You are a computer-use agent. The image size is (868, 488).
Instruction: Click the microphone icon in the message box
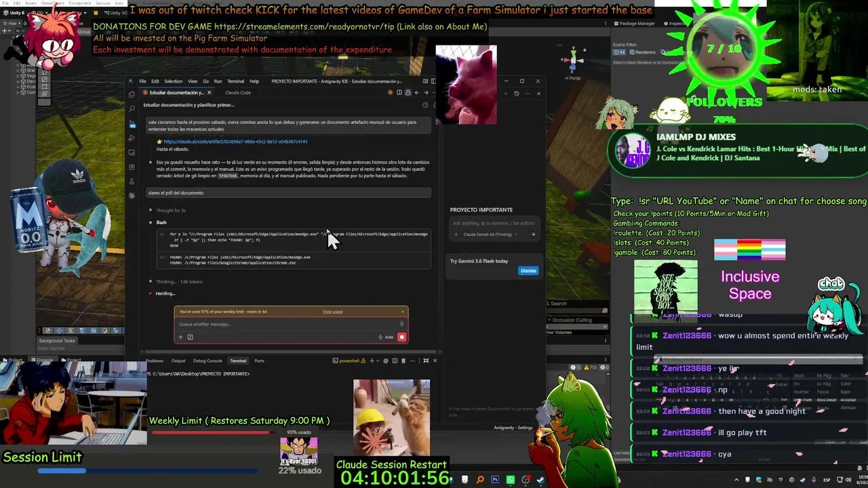coord(401,323)
